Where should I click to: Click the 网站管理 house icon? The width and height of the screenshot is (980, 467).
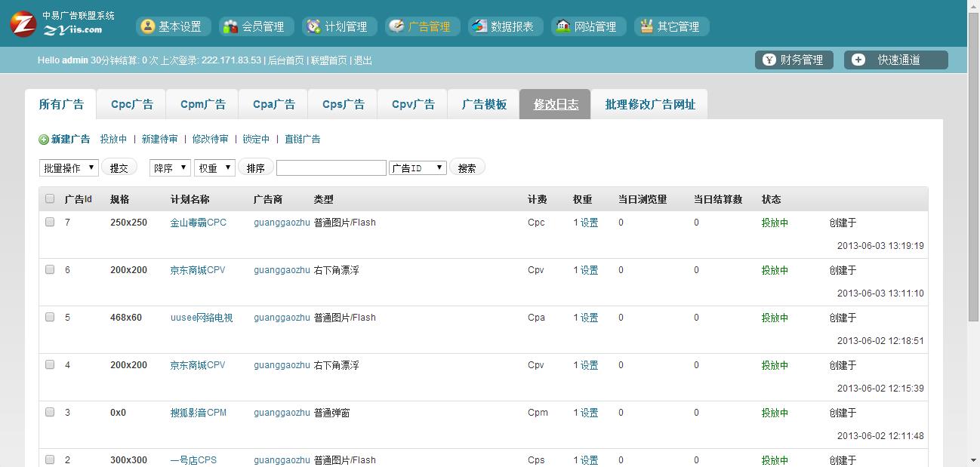click(562, 26)
